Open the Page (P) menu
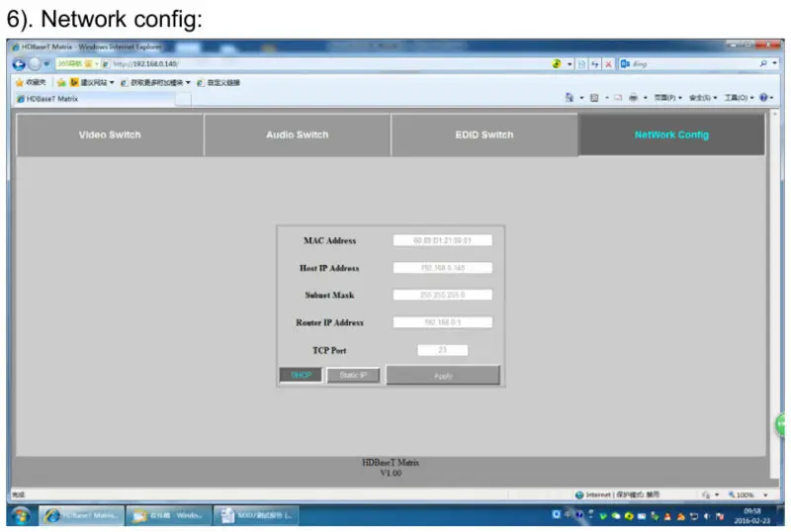Viewport: 791px width, 532px height. click(x=668, y=98)
